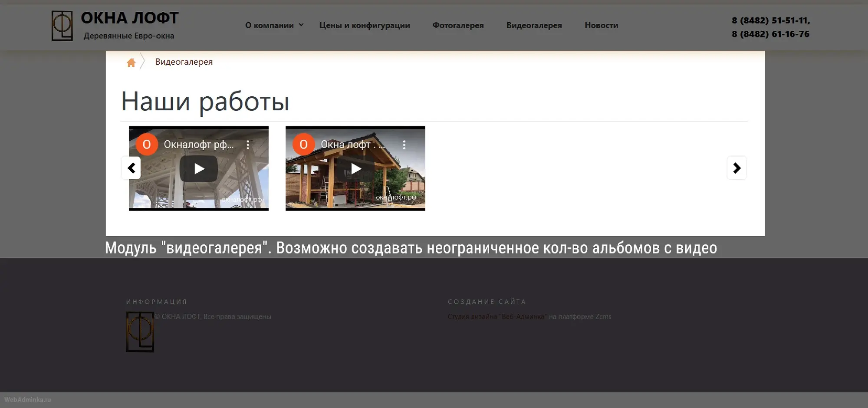868x408 pixels.
Task: Click phone number 8 (8482) 51-51-11
Action: 770,20
